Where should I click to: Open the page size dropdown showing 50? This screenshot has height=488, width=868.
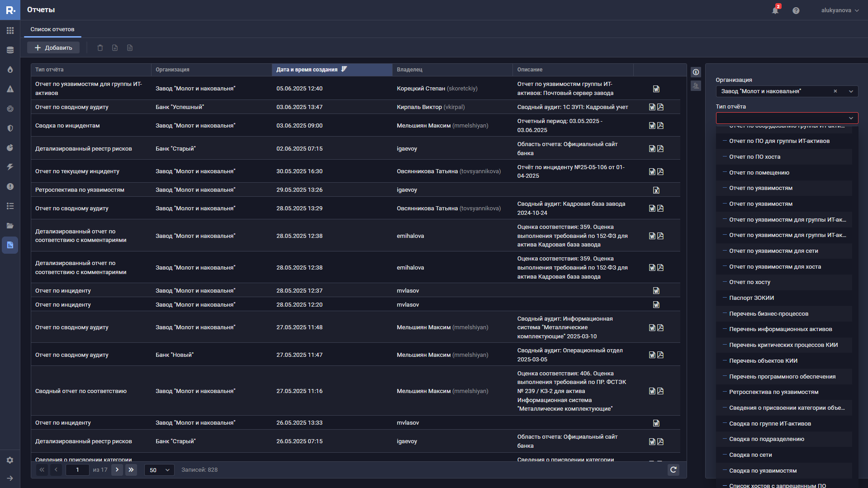click(x=159, y=470)
